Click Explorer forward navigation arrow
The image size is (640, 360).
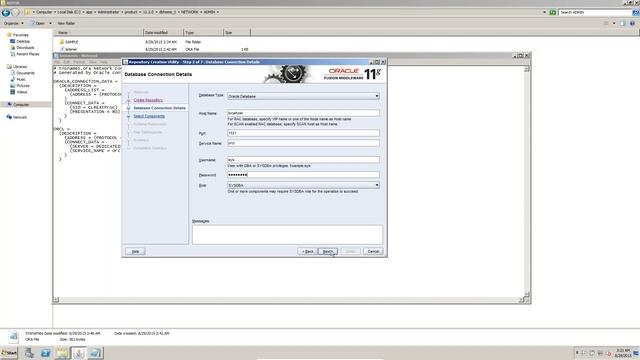point(15,13)
